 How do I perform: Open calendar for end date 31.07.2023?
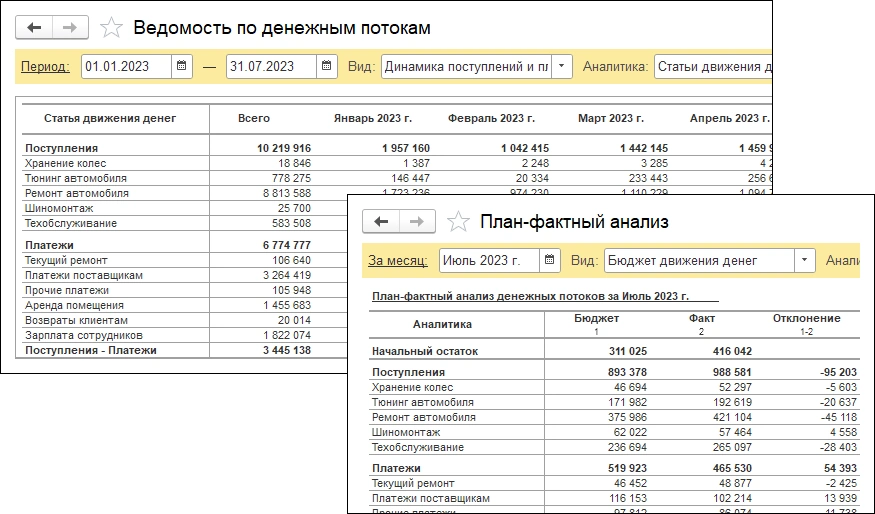click(x=327, y=67)
